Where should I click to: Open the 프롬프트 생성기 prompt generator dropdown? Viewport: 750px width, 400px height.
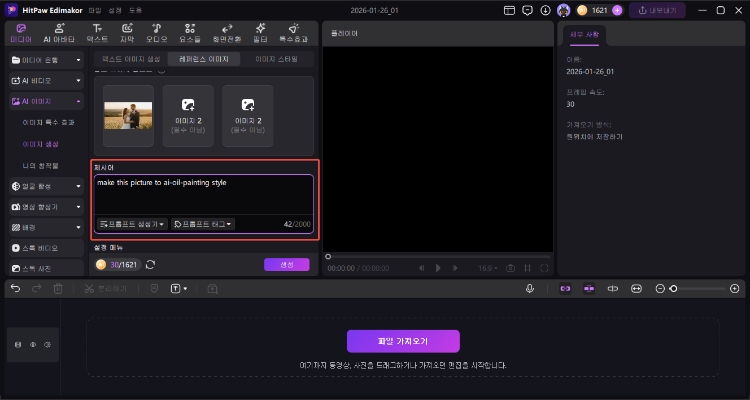[x=132, y=224]
